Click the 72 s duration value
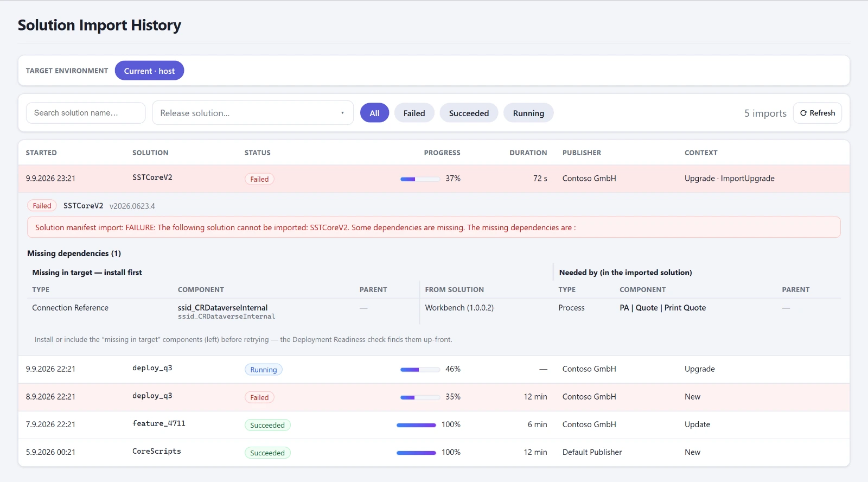Viewport: 868px width, 482px height. (540, 179)
